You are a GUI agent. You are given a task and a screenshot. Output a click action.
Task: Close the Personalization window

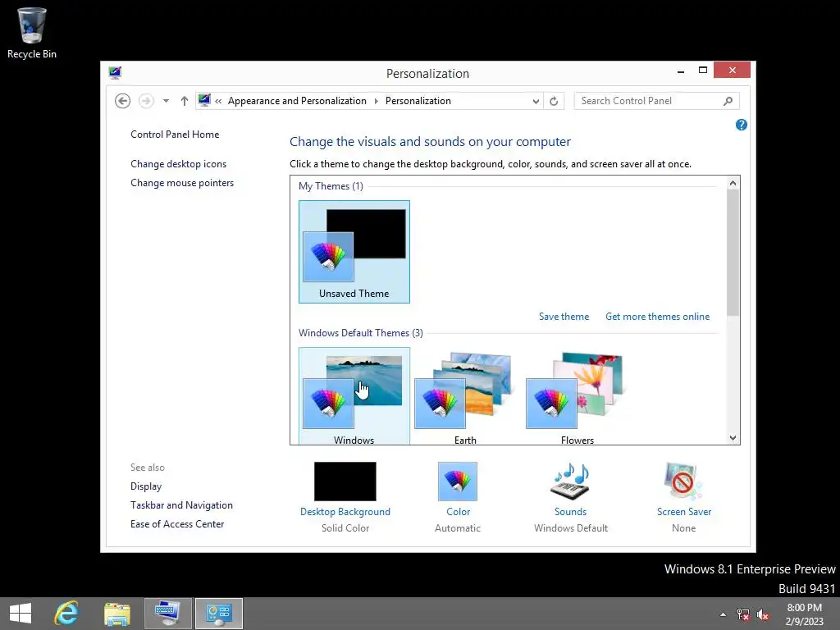tap(732, 71)
